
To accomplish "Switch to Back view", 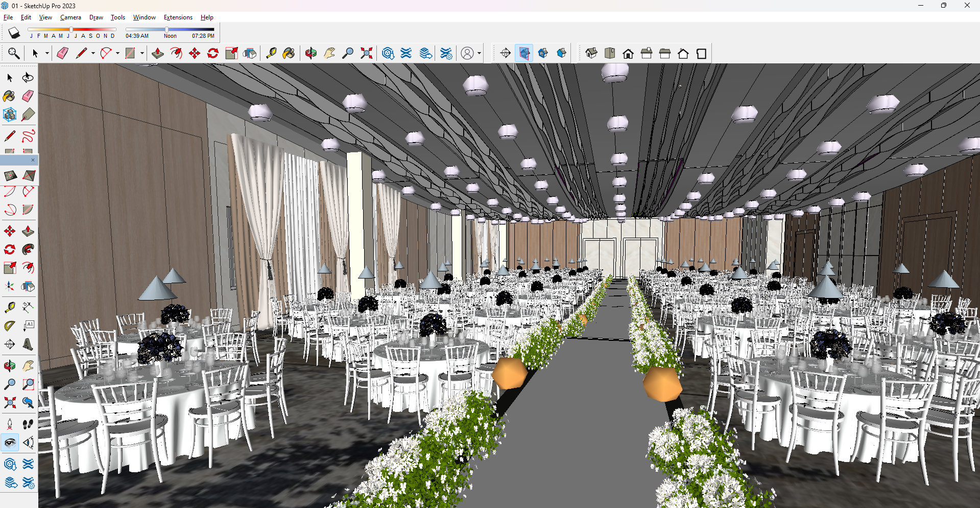I will [665, 53].
